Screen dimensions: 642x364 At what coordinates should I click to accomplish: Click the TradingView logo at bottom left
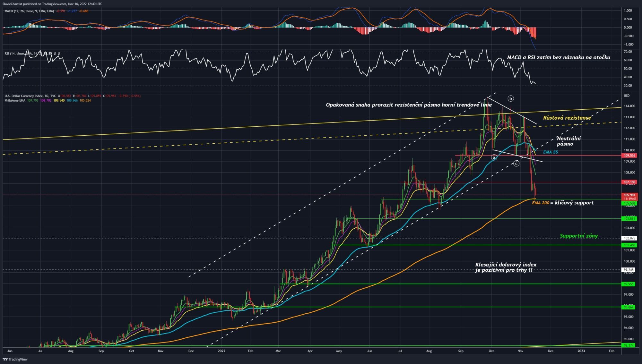[x=15, y=360]
